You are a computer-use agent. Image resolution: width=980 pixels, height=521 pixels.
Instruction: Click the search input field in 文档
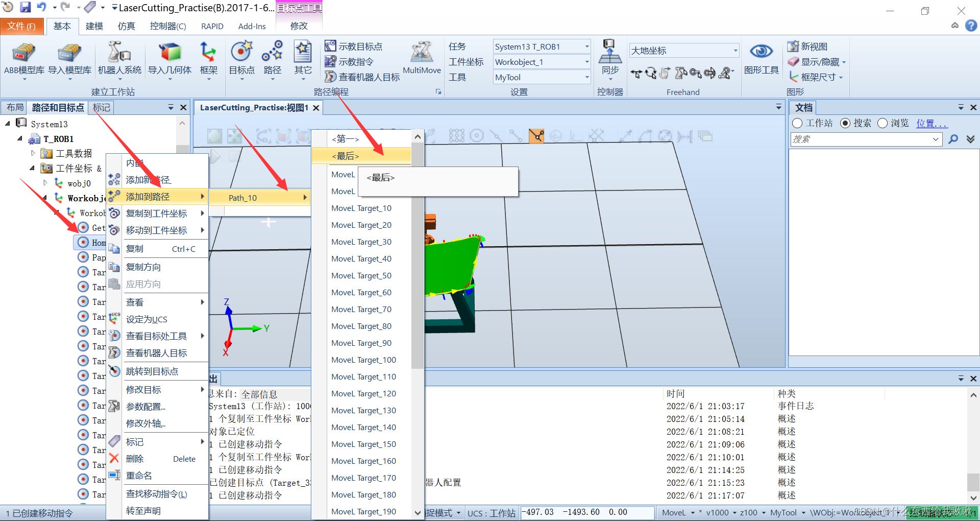(866, 139)
